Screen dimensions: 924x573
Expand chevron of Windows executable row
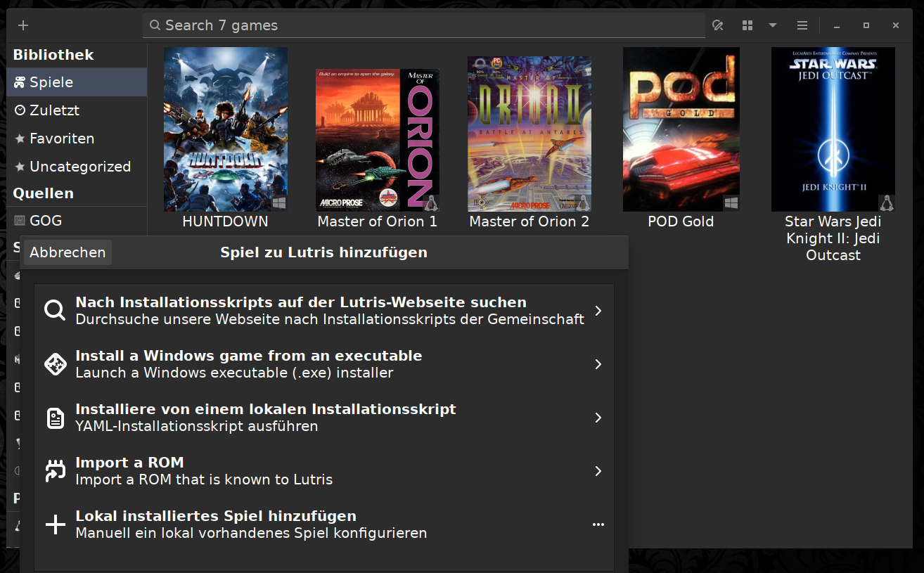coord(598,364)
